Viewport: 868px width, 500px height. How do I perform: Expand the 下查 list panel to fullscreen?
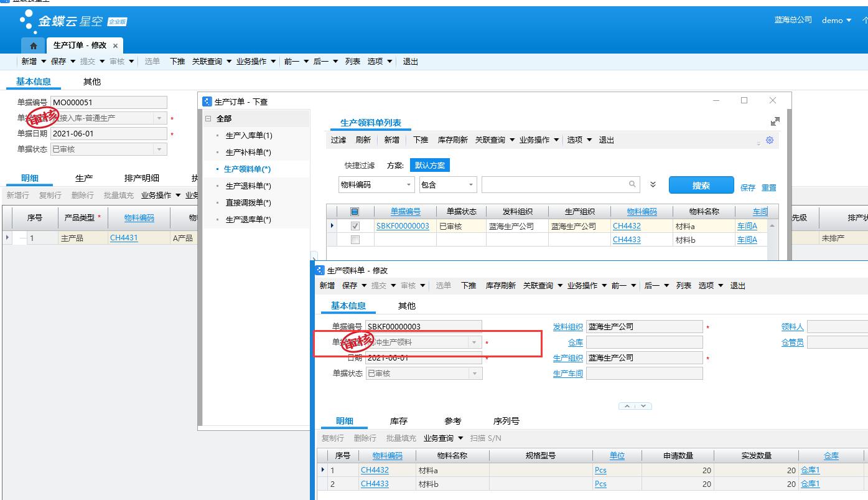point(775,121)
